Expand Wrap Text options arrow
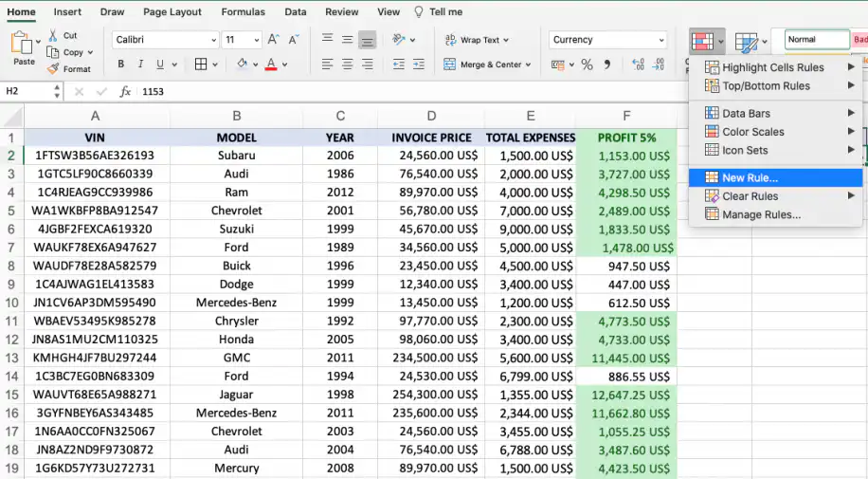Viewport: 868px width, 479px height. click(506, 40)
